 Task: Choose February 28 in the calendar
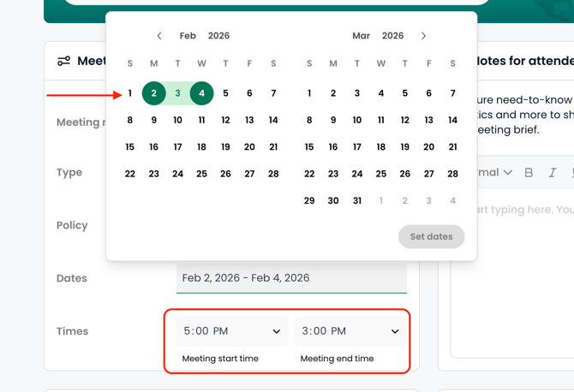pos(273,174)
